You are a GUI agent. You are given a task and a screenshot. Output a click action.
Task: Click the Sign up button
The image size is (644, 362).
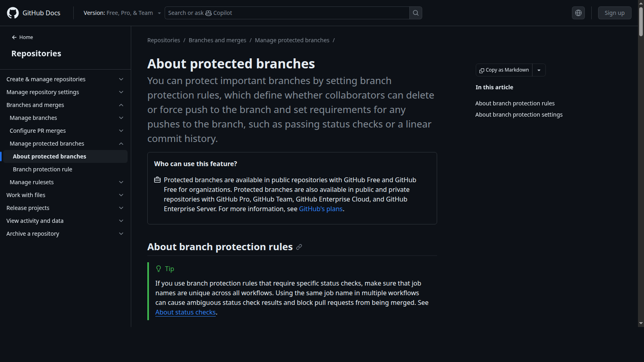click(x=615, y=13)
